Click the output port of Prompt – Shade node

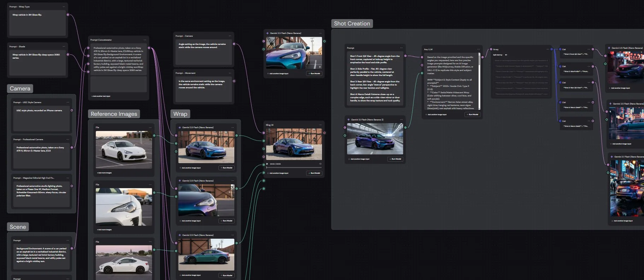[x=68, y=55]
